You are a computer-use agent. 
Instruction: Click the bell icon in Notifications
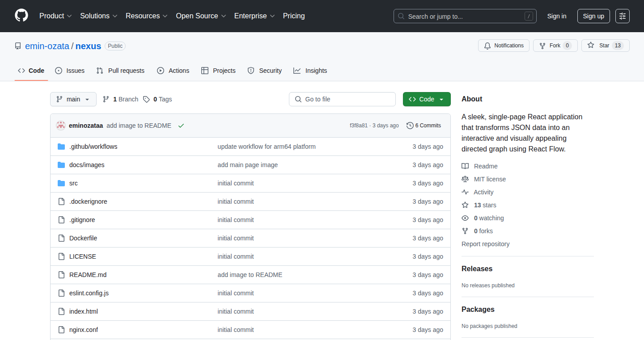(487, 46)
